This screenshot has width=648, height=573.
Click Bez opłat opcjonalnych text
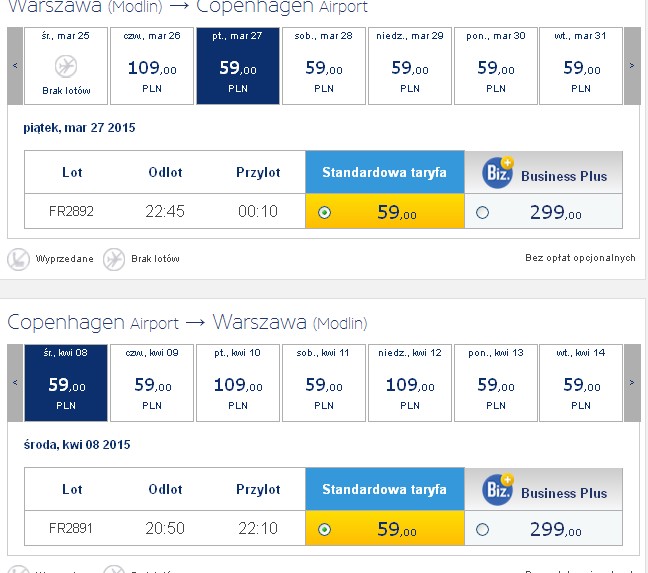point(580,258)
